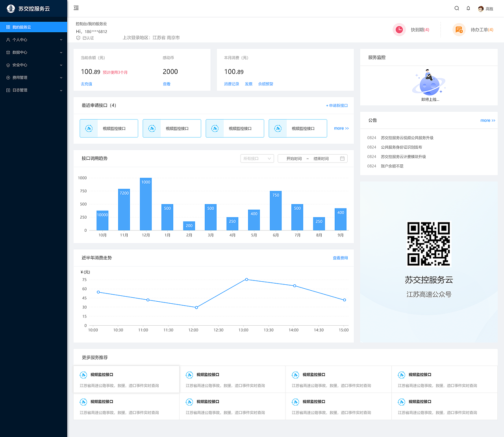Viewport: 504px width, 437px height.
Task: Click the orange 待办工单 icon
Action: (x=459, y=30)
